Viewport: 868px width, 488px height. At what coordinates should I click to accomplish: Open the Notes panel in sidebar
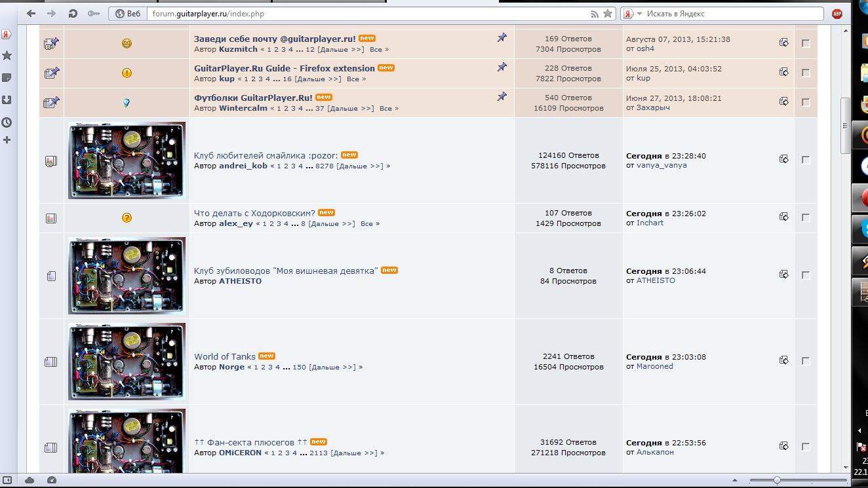point(7,77)
